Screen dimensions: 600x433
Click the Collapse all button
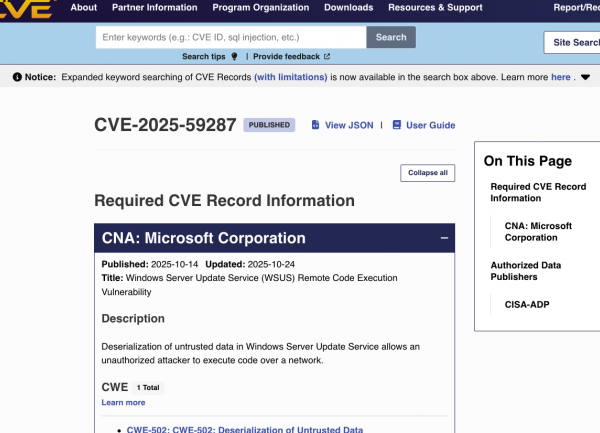427,173
